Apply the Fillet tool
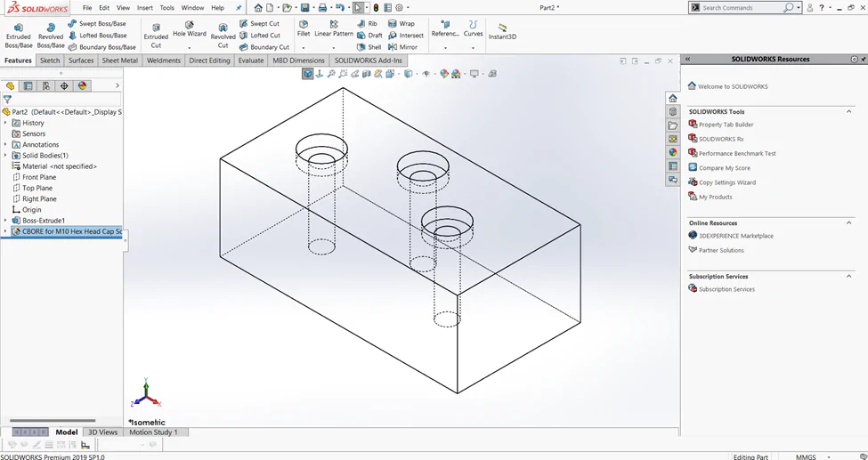This screenshot has width=868, height=460. pyautogui.click(x=304, y=29)
